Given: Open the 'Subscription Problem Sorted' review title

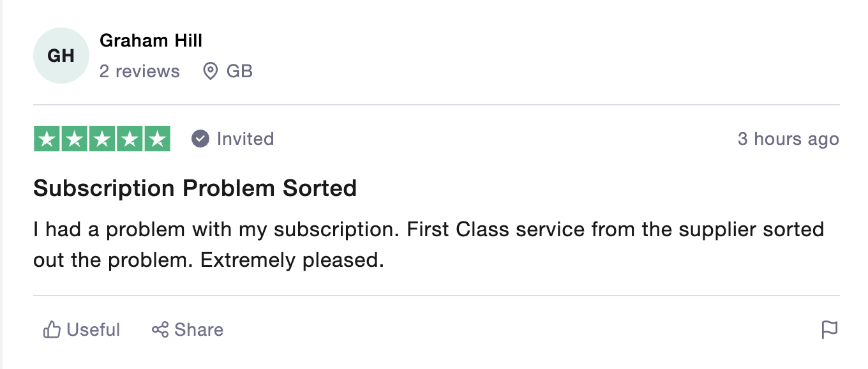Looking at the screenshot, I should pyautogui.click(x=195, y=188).
